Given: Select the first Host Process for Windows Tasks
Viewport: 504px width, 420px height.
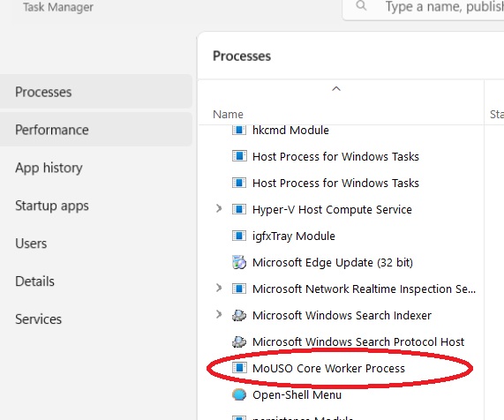Looking at the screenshot, I should coord(341,156).
